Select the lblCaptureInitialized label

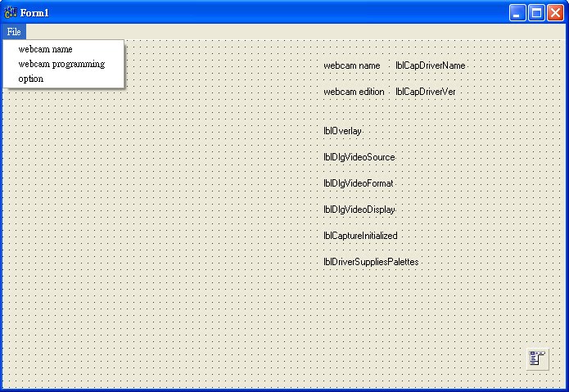pyautogui.click(x=360, y=236)
